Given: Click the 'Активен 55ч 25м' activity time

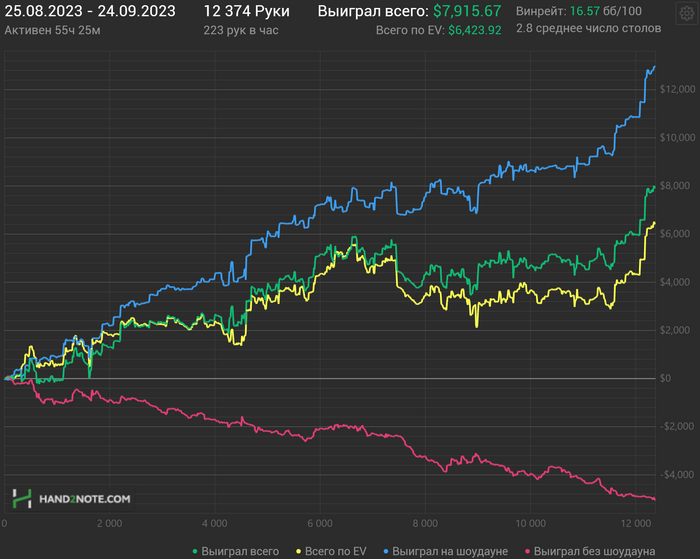Looking at the screenshot, I should [x=52, y=30].
